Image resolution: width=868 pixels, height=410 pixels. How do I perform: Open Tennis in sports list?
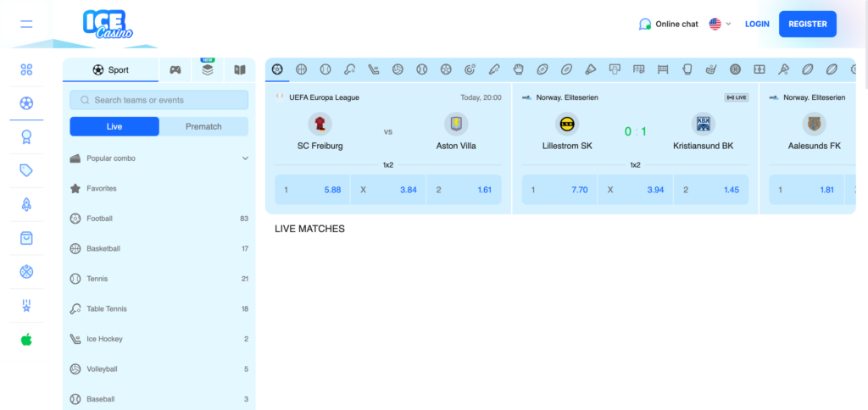click(x=159, y=279)
